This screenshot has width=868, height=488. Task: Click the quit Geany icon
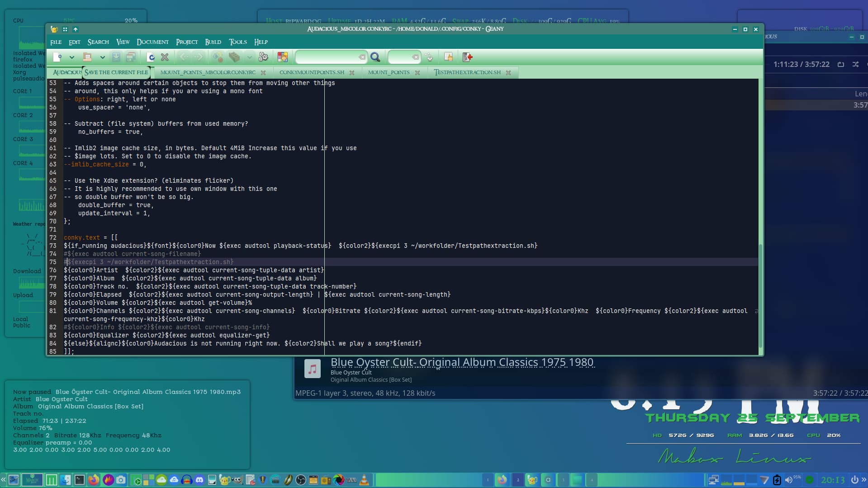467,57
